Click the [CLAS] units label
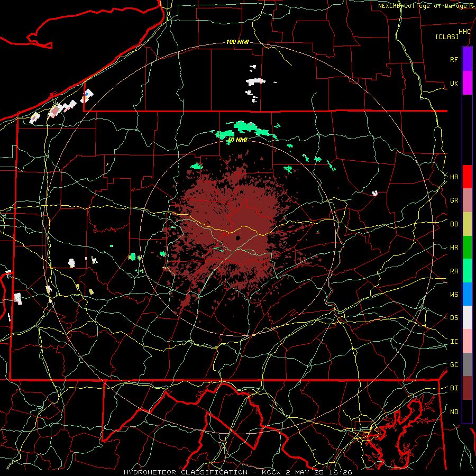Viewport: 476px width, 476px height. click(x=447, y=36)
